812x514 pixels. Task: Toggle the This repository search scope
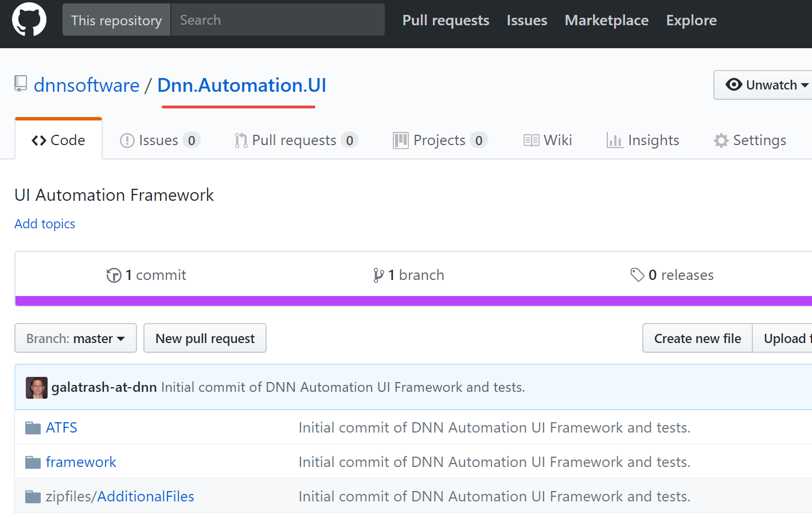116,20
